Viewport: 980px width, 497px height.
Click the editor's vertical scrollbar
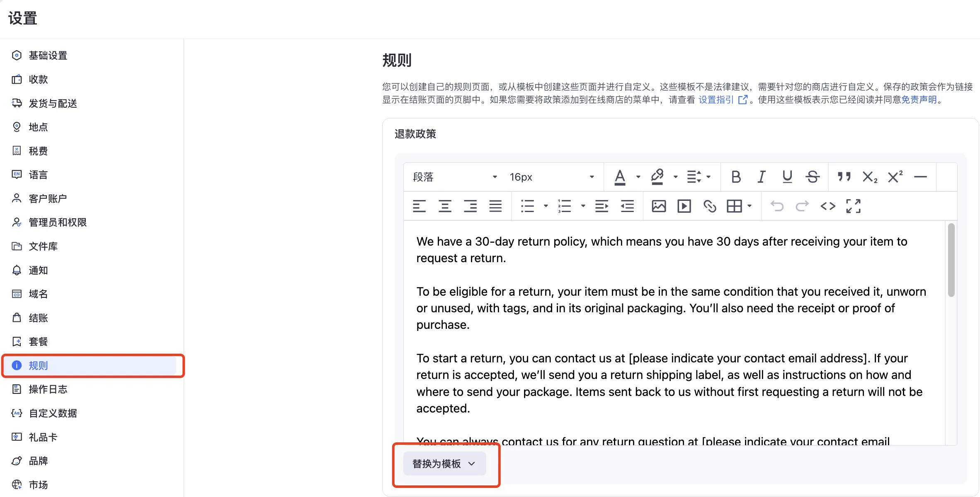point(951,260)
